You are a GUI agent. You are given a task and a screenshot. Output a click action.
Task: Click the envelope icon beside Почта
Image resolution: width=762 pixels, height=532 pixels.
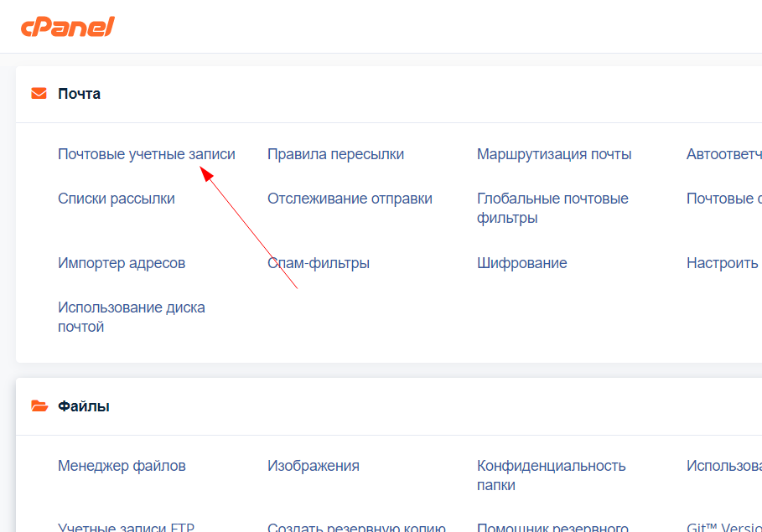(39, 94)
